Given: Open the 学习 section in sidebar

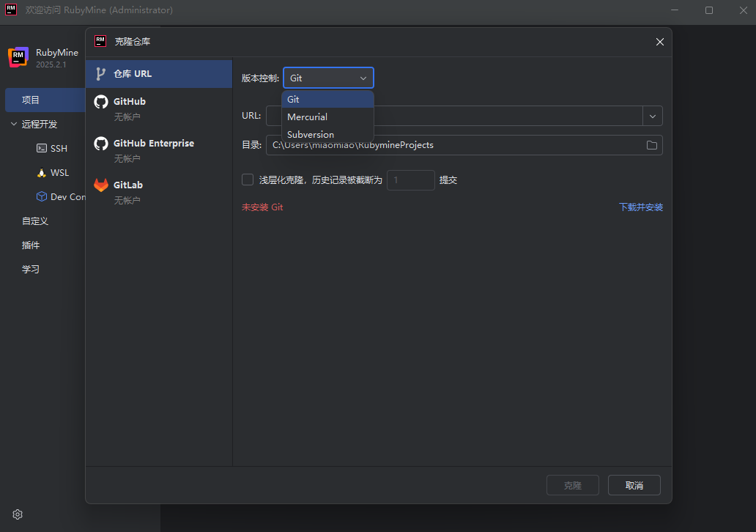Looking at the screenshot, I should click(31, 270).
